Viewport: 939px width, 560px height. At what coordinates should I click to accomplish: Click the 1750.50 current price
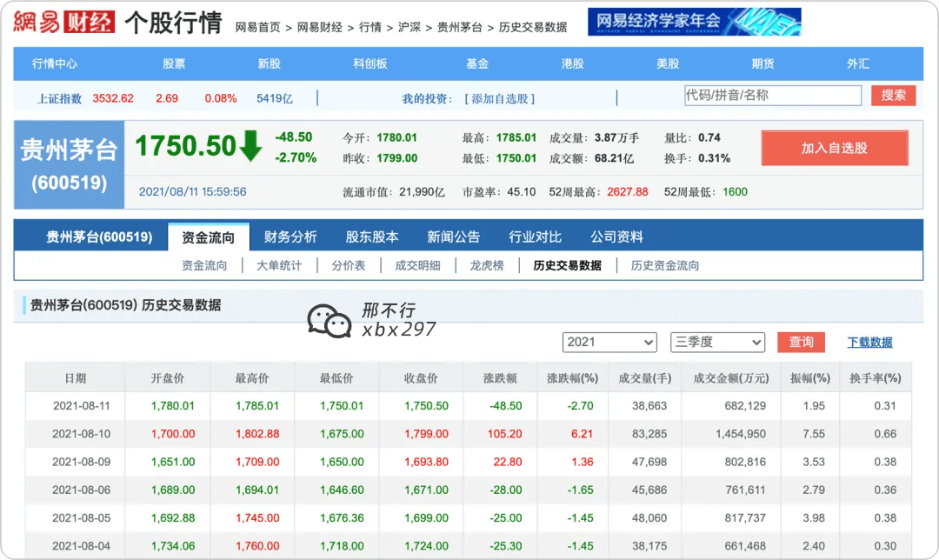(186, 146)
